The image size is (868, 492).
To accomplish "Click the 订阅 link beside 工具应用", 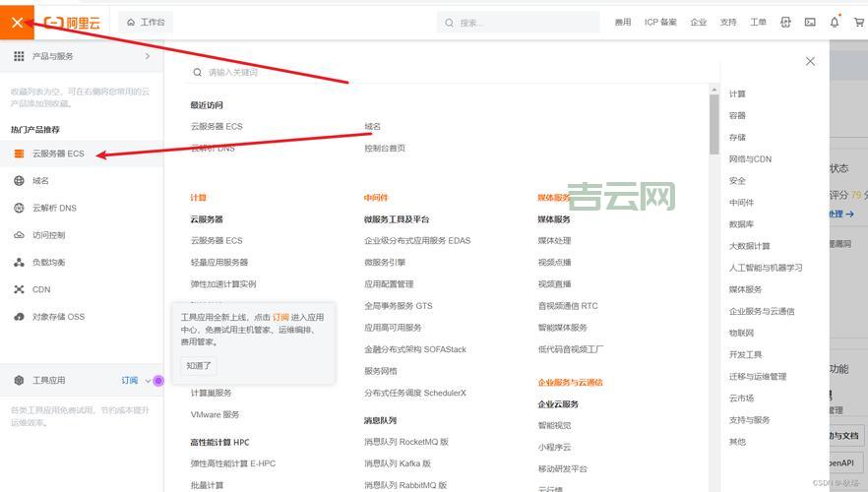I will [x=130, y=380].
